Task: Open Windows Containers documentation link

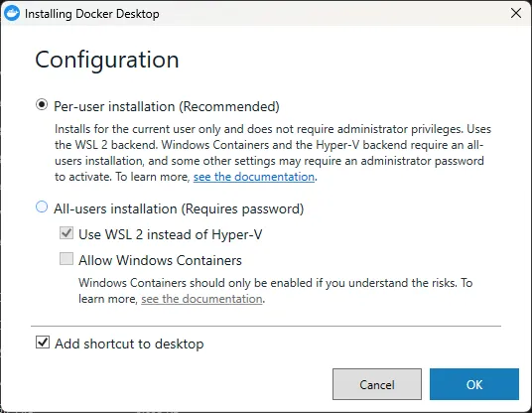Action: pos(201,299)
